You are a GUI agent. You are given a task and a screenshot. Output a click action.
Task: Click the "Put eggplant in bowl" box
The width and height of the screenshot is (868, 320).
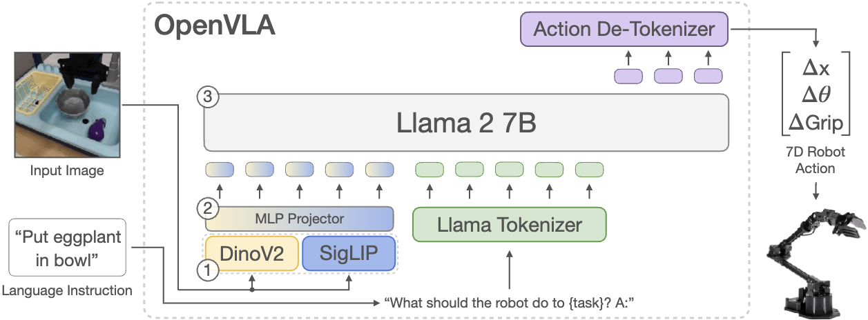pyautogui.click(x=68, y=247)
